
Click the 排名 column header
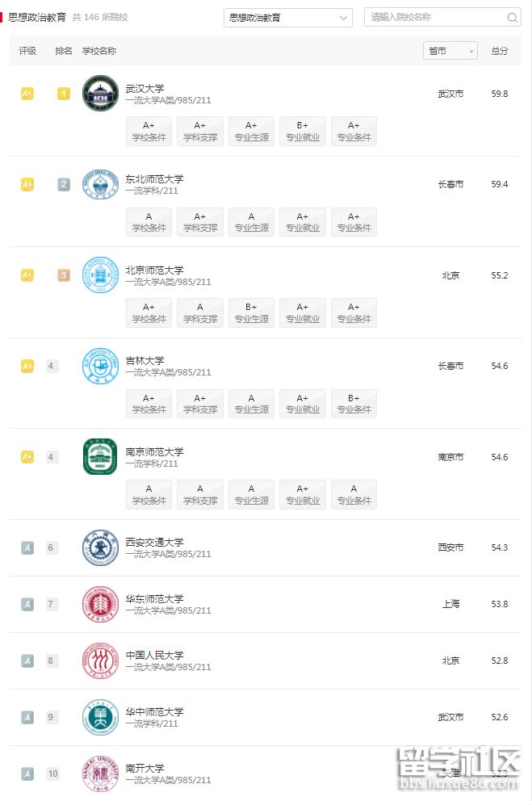[64, 51]
